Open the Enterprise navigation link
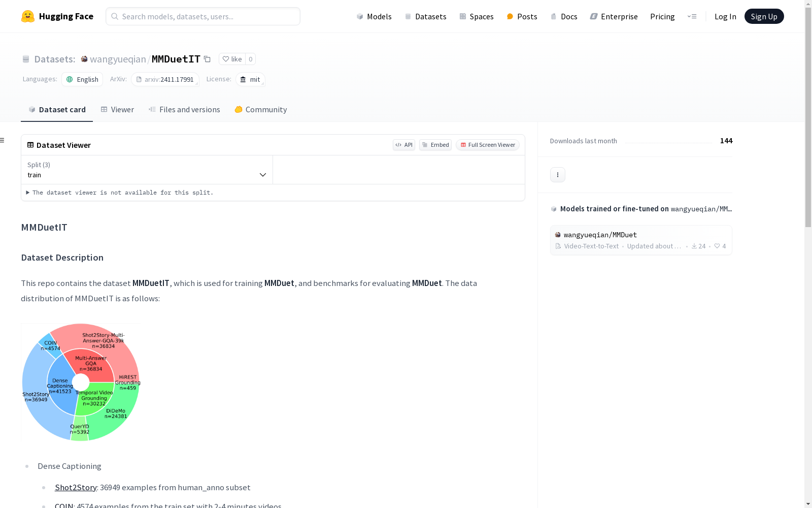This screenshot has width=812, height=508. coord(614,16)
